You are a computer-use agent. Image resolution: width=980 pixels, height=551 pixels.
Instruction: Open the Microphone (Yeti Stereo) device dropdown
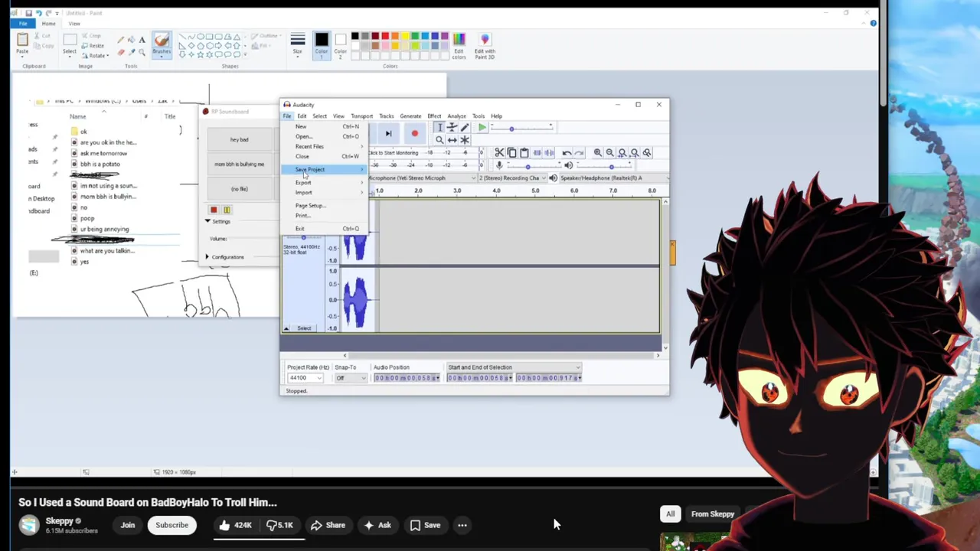[x=421, y=178]
